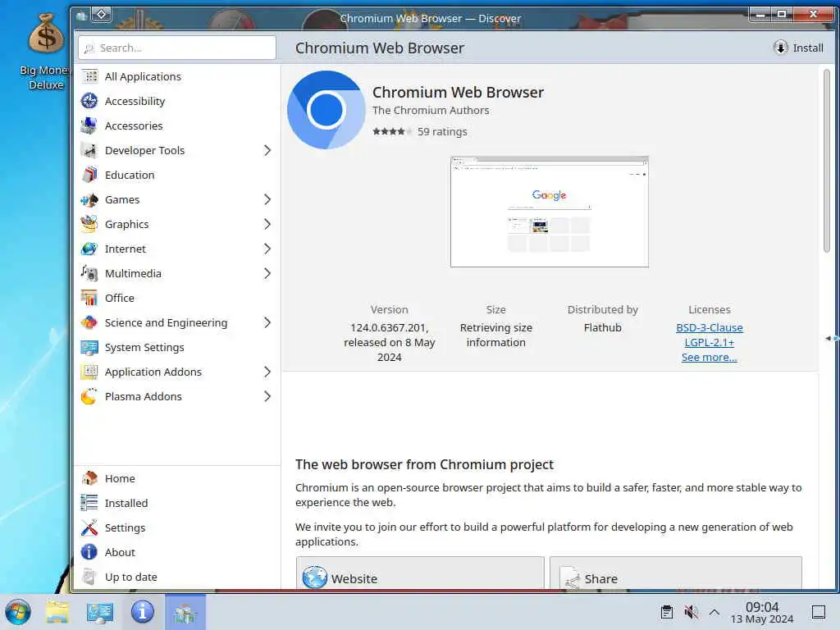Click the About info icon
The width and height of the screenshot is (840, 630).
[89, 552]
